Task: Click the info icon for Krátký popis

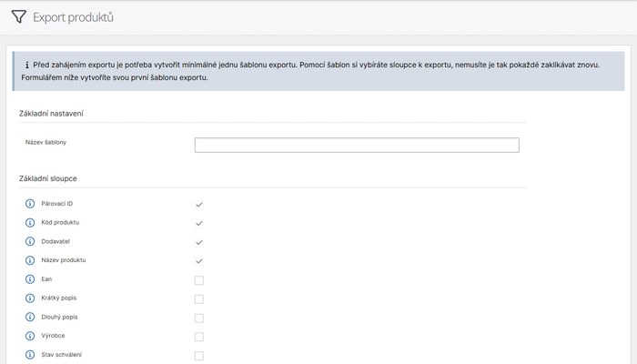Action: (x=30, y=298)
